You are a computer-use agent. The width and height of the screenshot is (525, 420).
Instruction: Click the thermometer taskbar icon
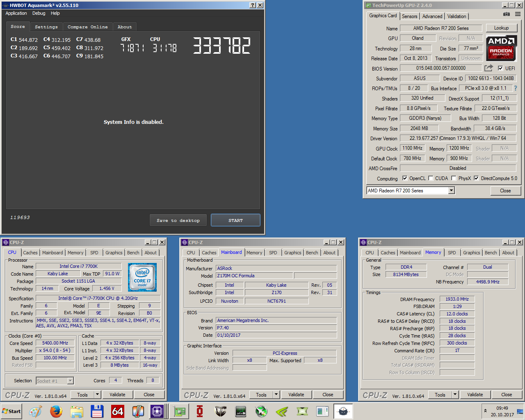pos(138,411)
